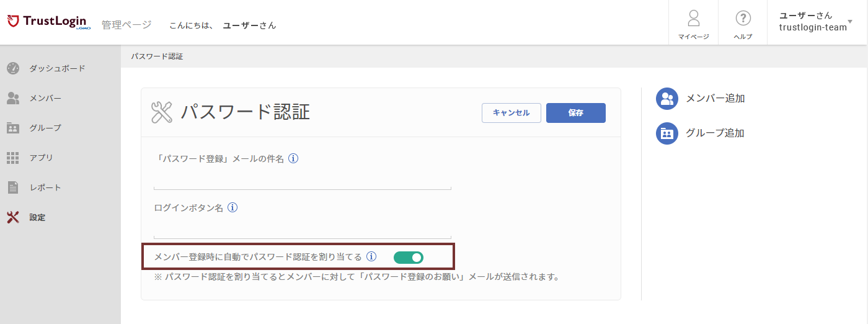Click the Add Group (グループ追加) icon

pos(667,133)
